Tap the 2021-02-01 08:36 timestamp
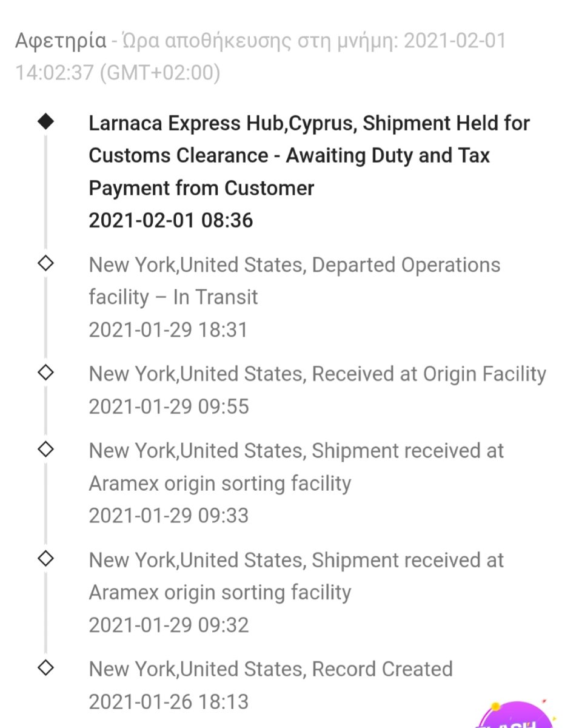The image size is (579, 728). [x=170, y=220]
